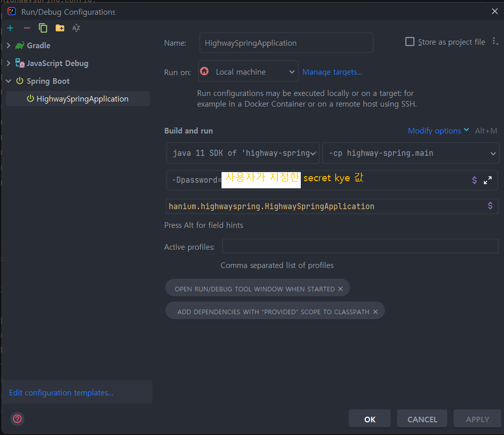504x435 pixels.
Task: Click the Add dependencies with provided scope chip
Action: pos(275,311)
